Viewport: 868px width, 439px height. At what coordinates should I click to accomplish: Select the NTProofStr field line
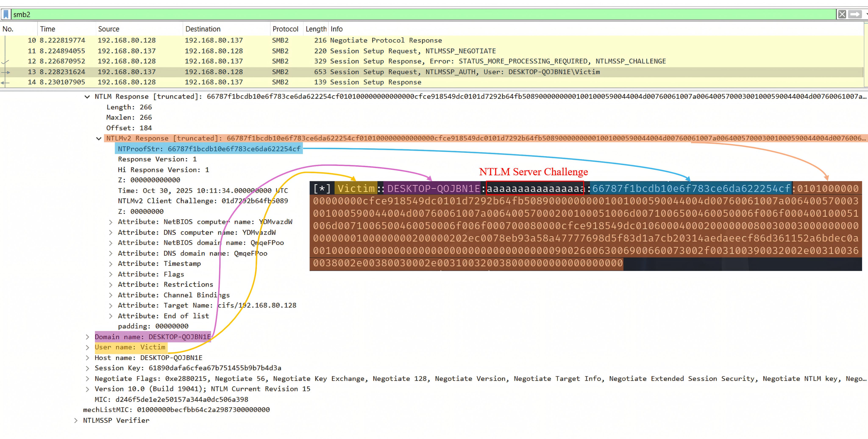click(209, 149)
